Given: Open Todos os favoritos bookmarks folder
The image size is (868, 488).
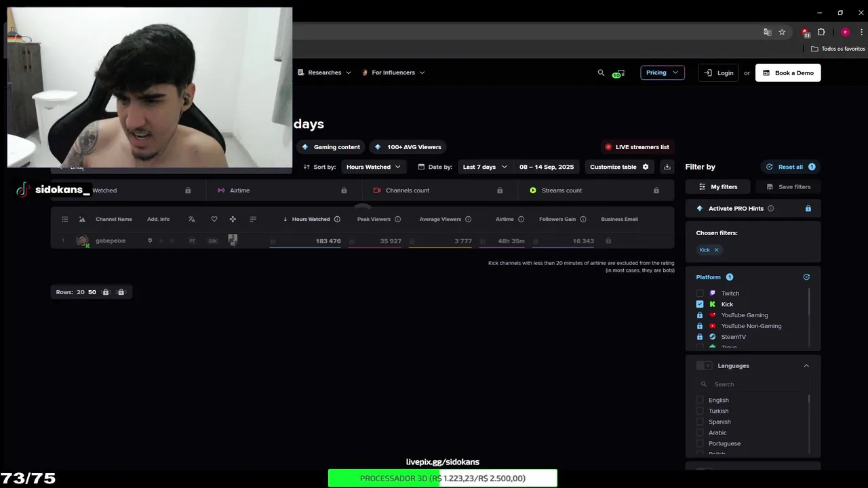Looking at the screenshot, I should pyautogui.click(x=838, y=49).
